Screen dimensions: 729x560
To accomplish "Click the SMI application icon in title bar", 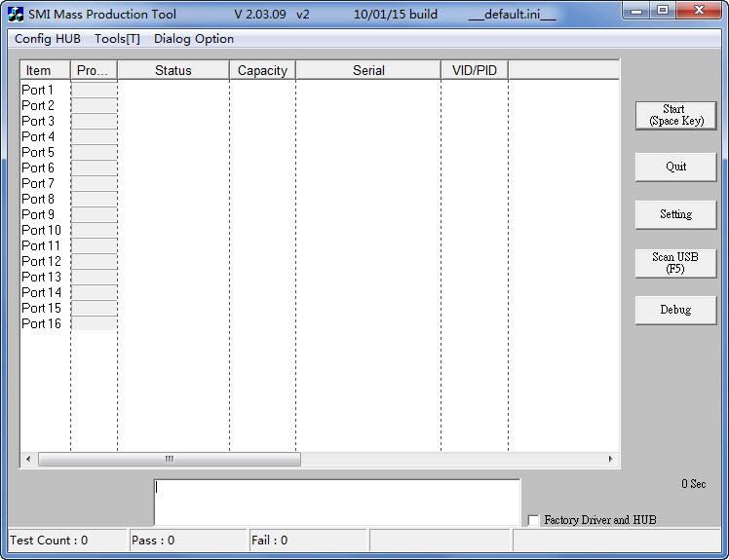I will (x=16, y=15).
